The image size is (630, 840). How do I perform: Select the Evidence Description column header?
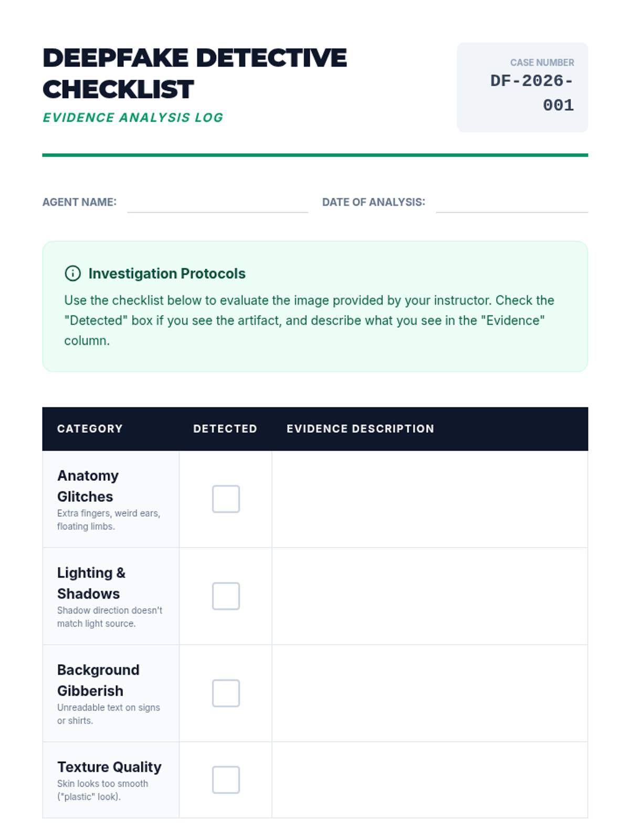(360, 429)
